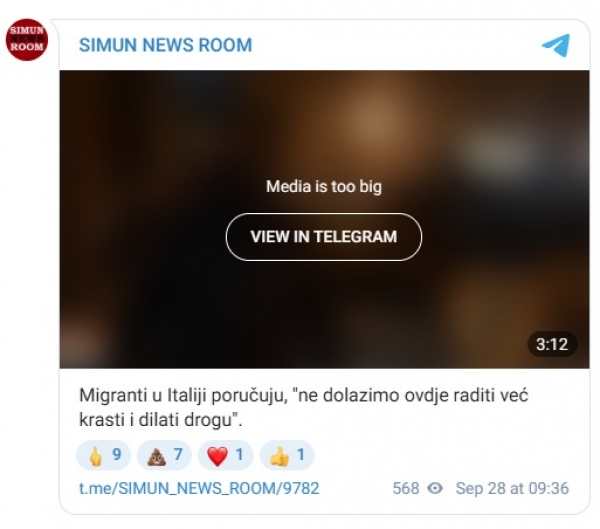Click the 3:12 video duration badge

click(552, 344)
